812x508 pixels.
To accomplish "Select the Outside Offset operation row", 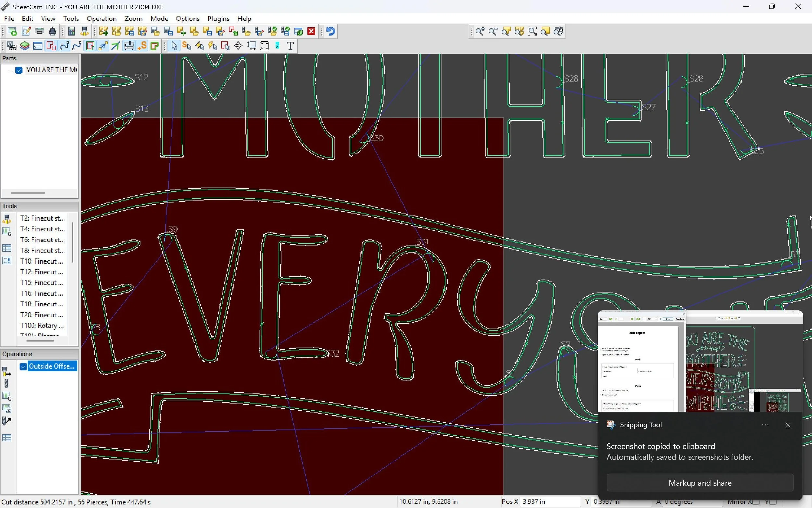I will coord(52,366).
